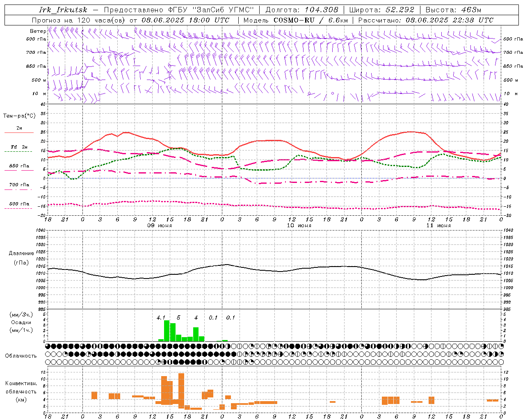The image size is (525, 420).
Task: Click the 'Td 2м' dew point legend entry
Action: (x=19, y=147)
